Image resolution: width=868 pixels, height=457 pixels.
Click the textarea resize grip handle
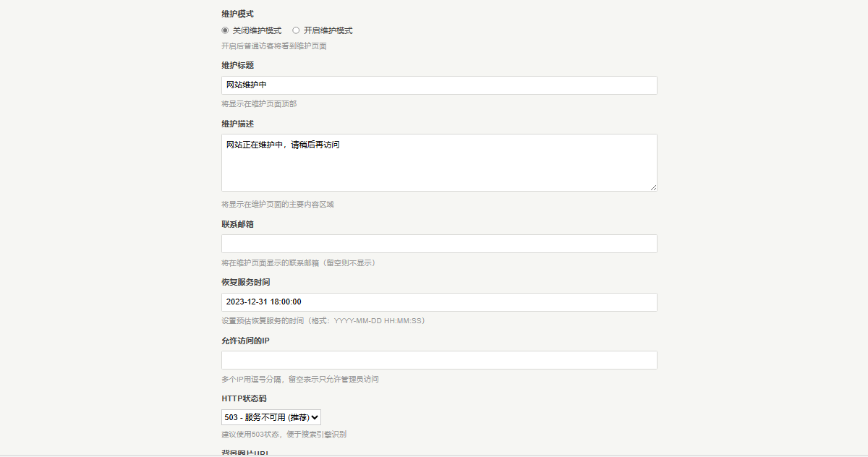click(x=654, y=189)
